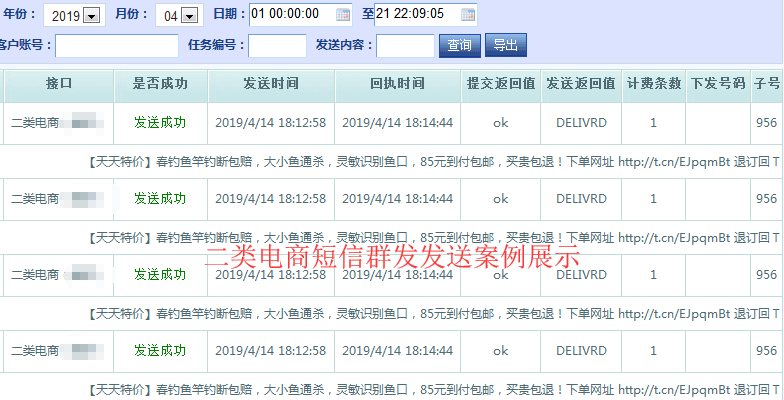Click the 发送返回值 column header
784x400 pixels.
click(x=581, y=86)
